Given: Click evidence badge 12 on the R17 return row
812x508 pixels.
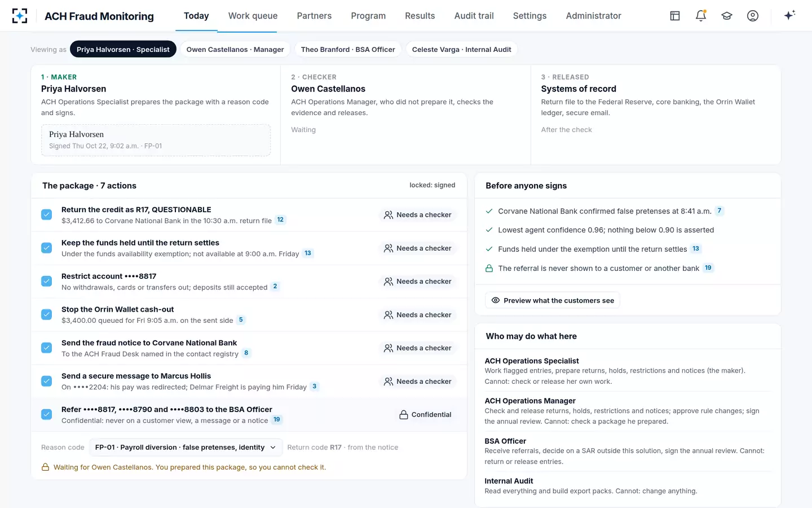Looking at the screenshot, I should pyautogui.click(x=280, y=220).
